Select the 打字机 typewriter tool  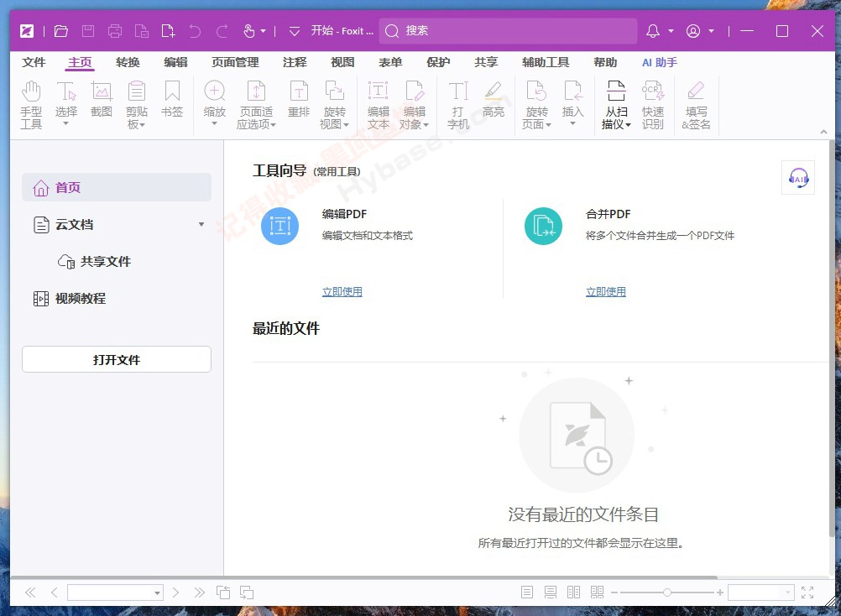pyautogui.click(x=458, y=105)
